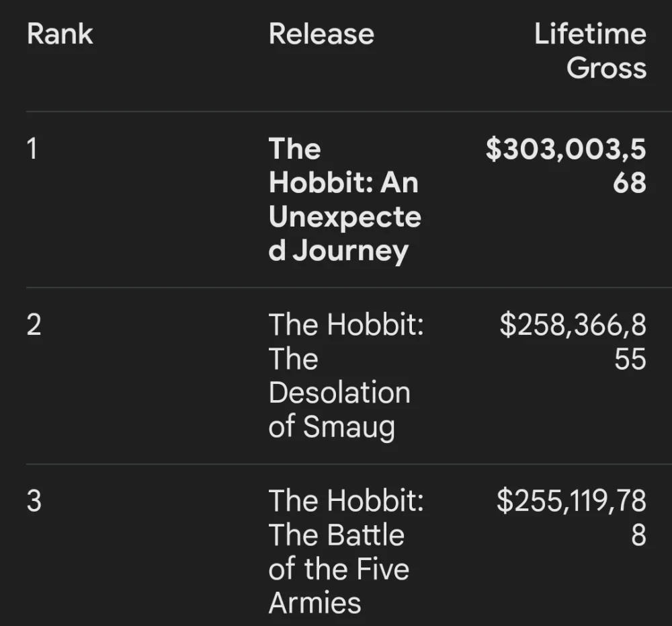Click the text 'of Smaug'
This screenshot has height=626, width=672.
click(x=332, y=426)
